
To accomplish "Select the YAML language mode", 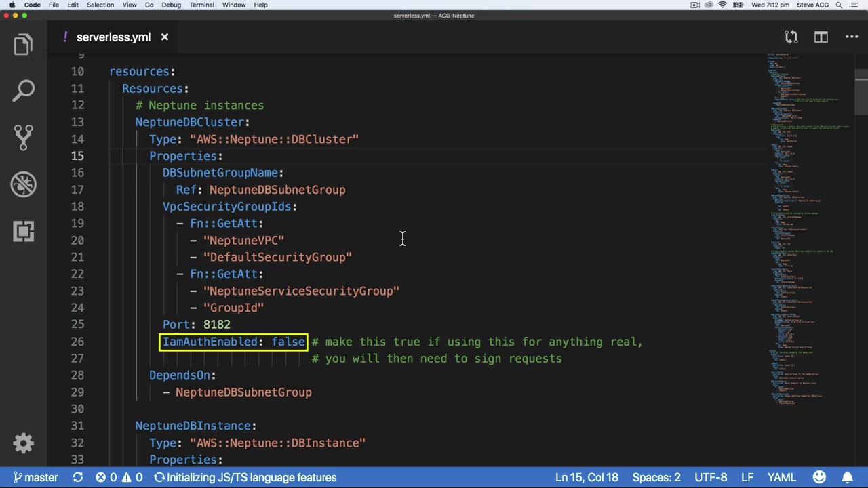I will point(782,477).
